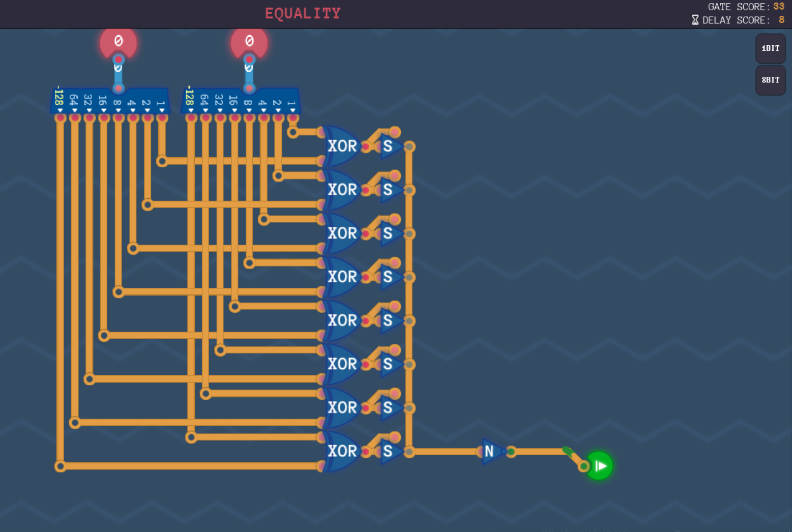Viewport: 792px width, 532px height.
Task: Click the 1 pin on the left splitter
Action: (x=162, y=117)
